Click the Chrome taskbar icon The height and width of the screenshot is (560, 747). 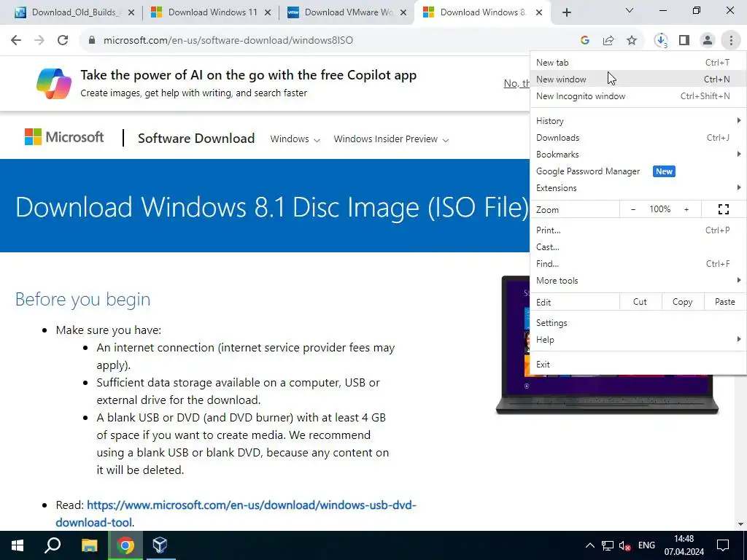pos(125,545)
